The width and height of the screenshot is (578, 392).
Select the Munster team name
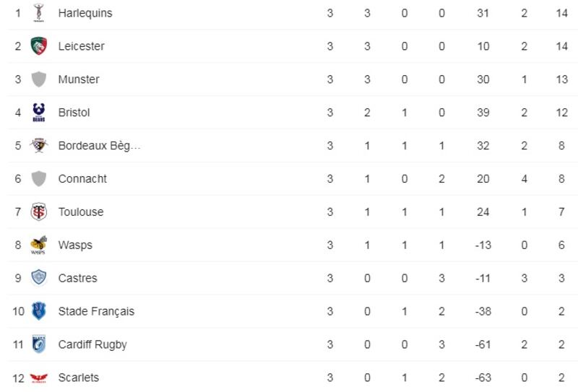pos(79,79)
